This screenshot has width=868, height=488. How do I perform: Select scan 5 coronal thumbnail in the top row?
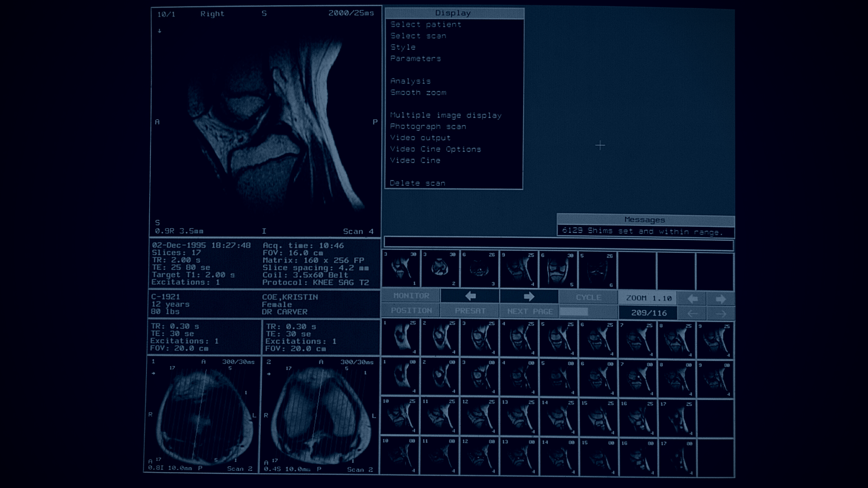coord(558,270)
